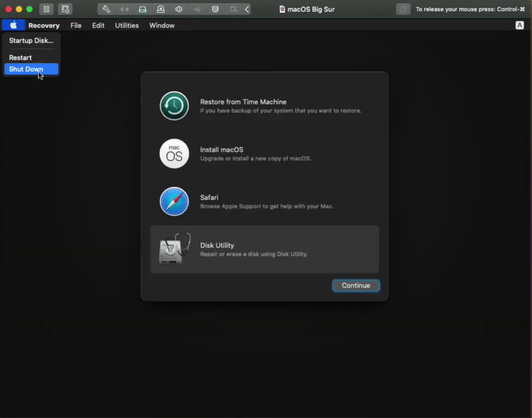Screen dimensions: 532x418
Task: Minimize the virtual machine window
Action: point(19,9)
